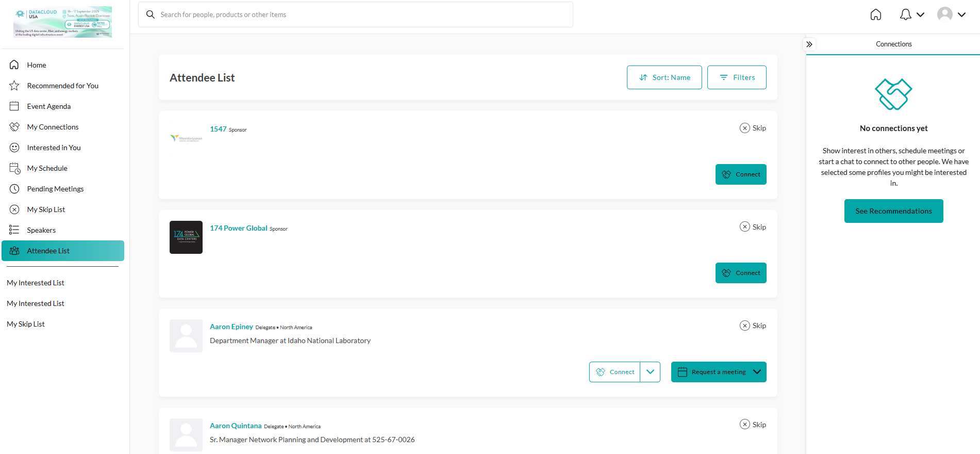This screenshot has height=454, width=980.
Task: Click the My Connections handshake icon
Action: pyautogui.click(x=14, y=127)
